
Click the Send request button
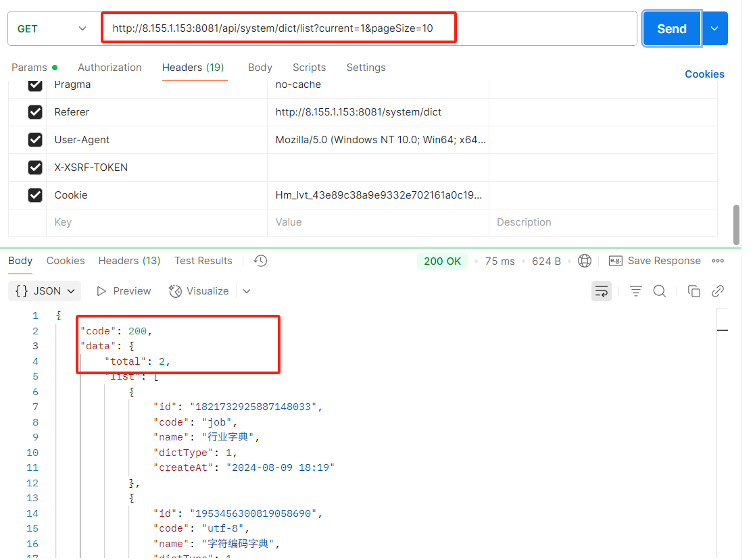pyautogui.click(x=672, y=29)
